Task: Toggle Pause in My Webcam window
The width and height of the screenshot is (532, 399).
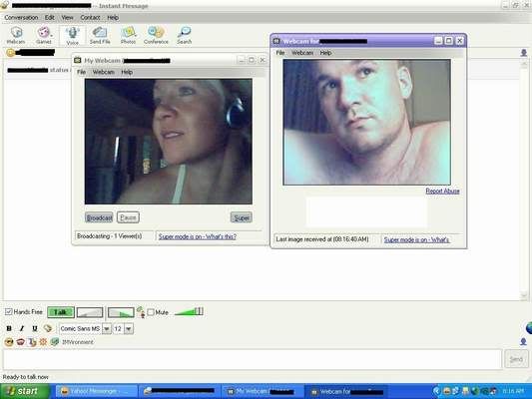Action: click(x=128, y=217)
